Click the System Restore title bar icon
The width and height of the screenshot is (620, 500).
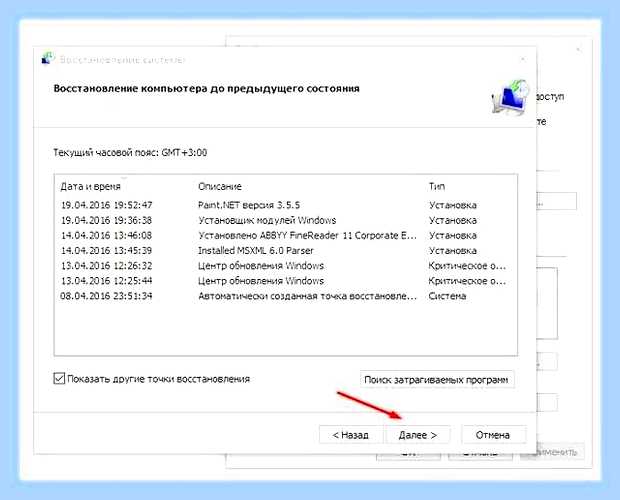click(48, 58)
